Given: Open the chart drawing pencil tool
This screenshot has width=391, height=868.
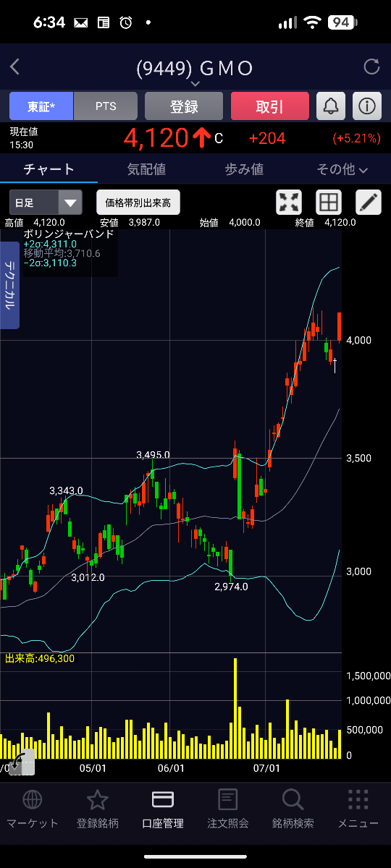Looking at the screenshot, I should pyautogui.click(x=368, y=202).
